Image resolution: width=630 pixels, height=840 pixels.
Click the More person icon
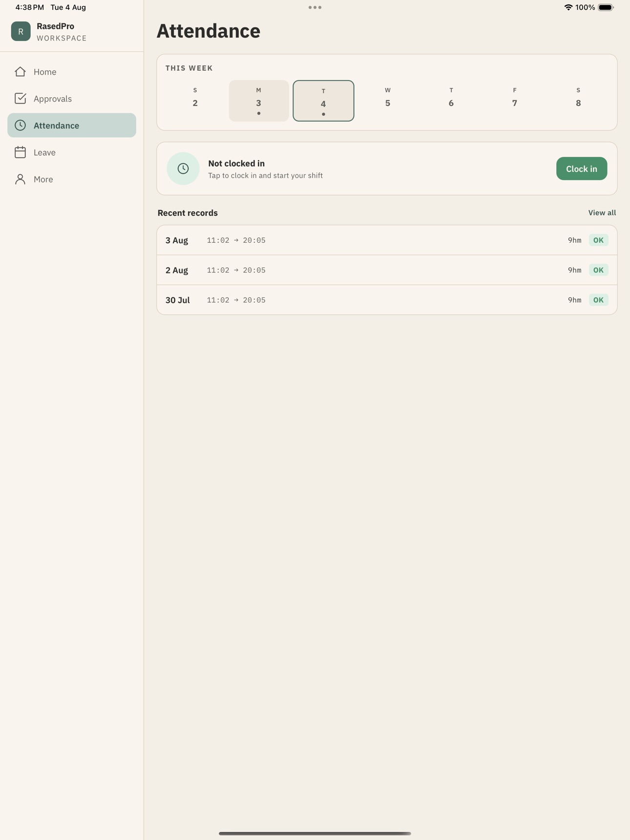20,179
